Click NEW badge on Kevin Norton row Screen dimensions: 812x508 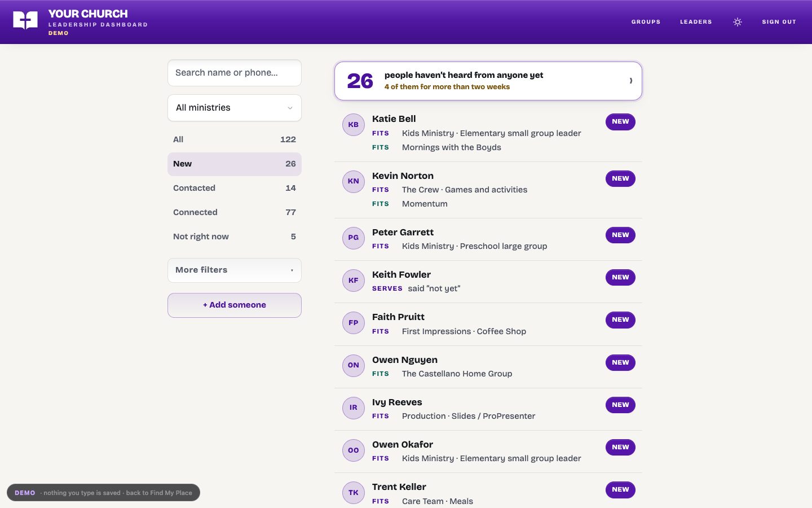620,179
